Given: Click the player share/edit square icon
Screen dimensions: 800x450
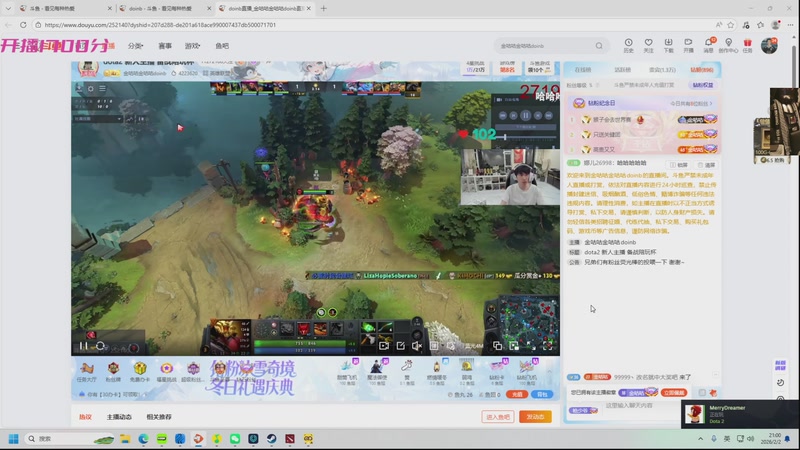Looking at the screenshot, I should pyautogui.click(x=401, y=346).
